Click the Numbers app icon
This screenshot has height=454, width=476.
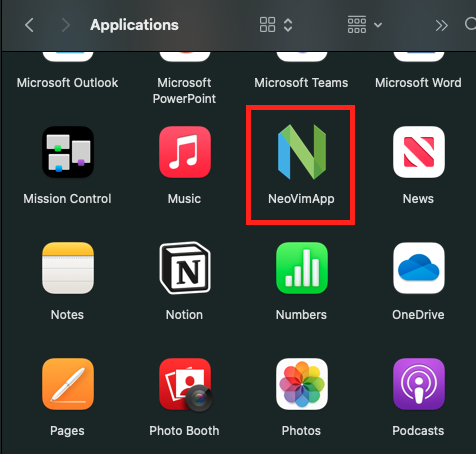pyautogui.click(x=302, y=268)
